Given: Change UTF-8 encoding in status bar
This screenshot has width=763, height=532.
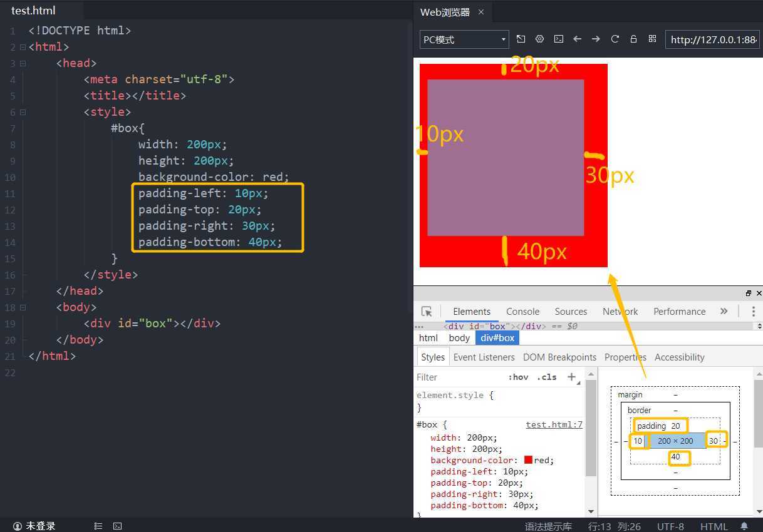Looking at the screenshot, I should coord(670,526).
